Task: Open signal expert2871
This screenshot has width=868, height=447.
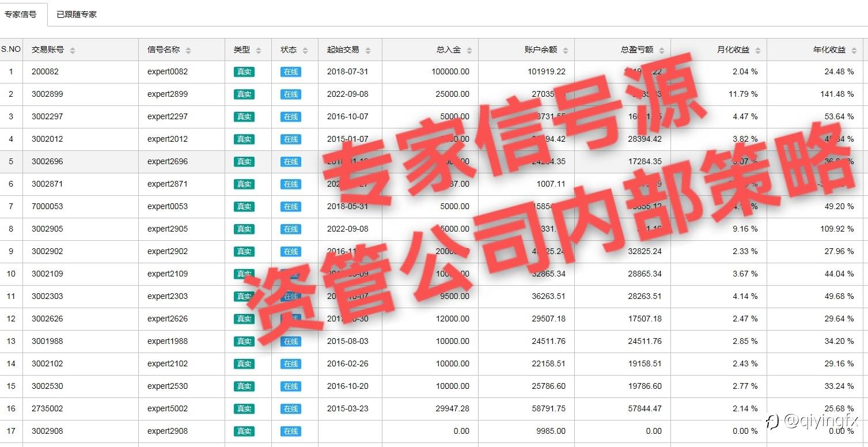Action: coord(168,184)
